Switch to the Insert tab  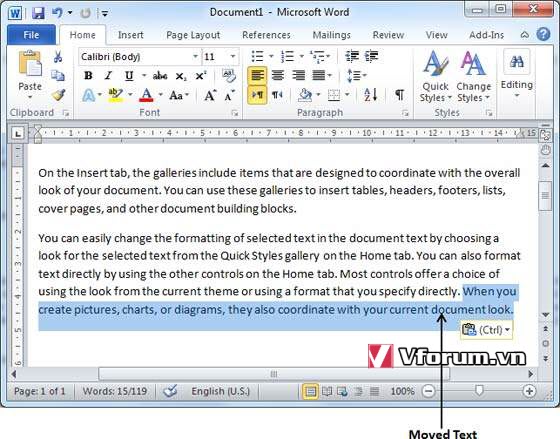[x=131, y=35]
